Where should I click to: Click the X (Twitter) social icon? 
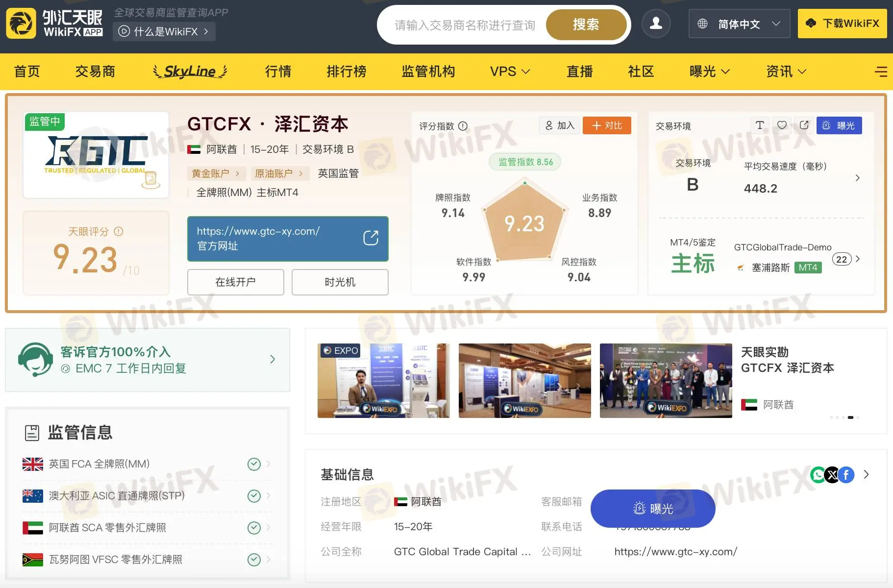tap(832, 474)
